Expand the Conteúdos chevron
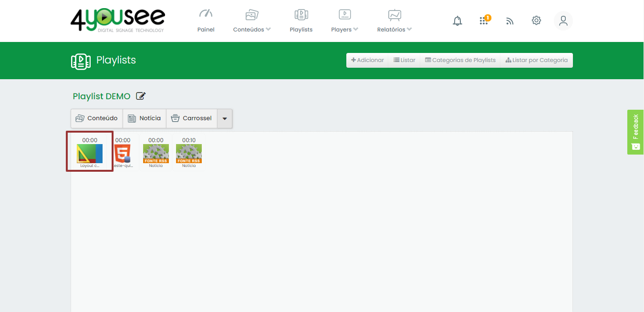Screen dimensions: 644x312 pos(268,29)
